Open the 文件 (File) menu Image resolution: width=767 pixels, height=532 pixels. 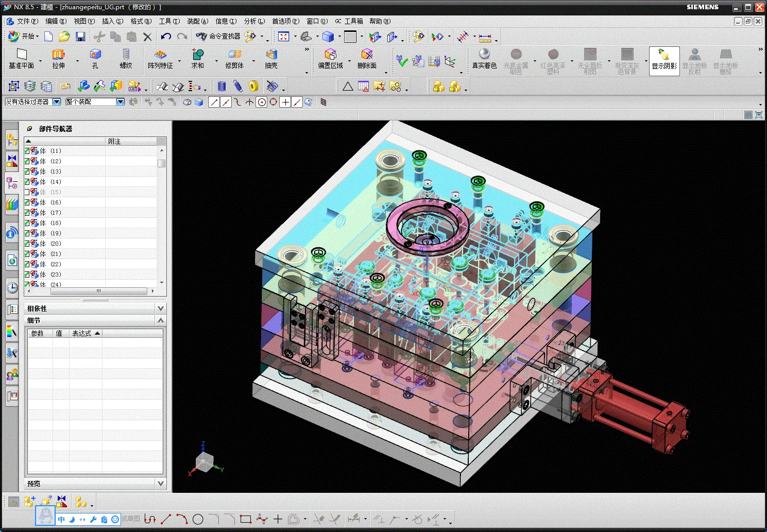(x=27, y=21)
